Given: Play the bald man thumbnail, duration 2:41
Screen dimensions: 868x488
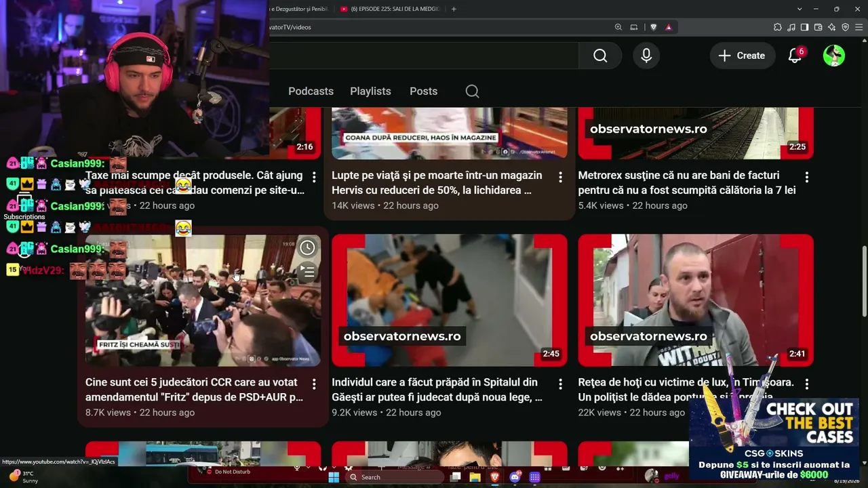Looking at the screenshot, I should coord(696,300).
